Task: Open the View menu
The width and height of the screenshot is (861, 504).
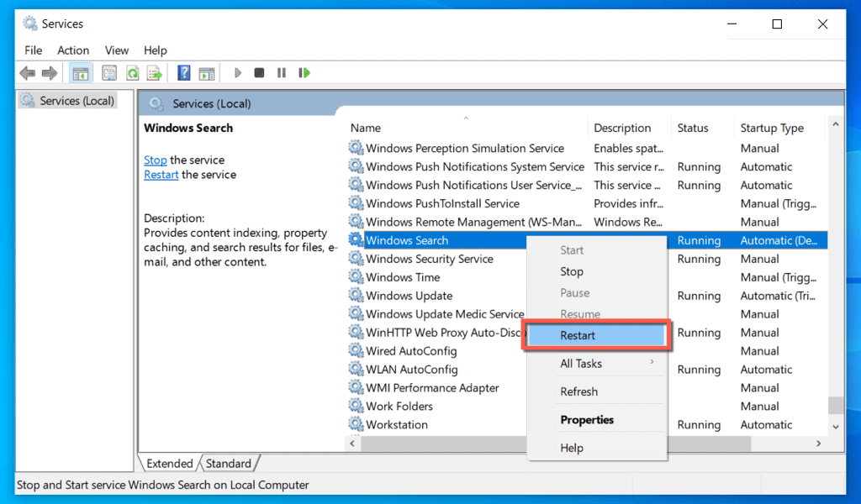Action: click(x=116, y=50)
